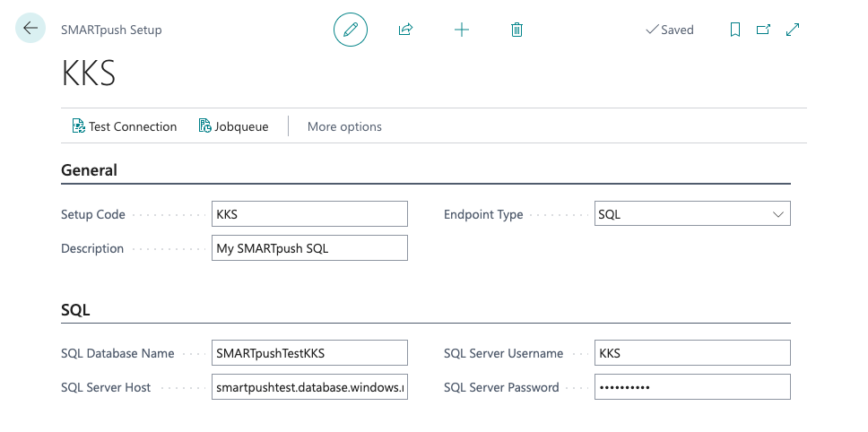Collapse the General section header
The height and width of the screenshot is (432, 868).
(x=90, y=170)
